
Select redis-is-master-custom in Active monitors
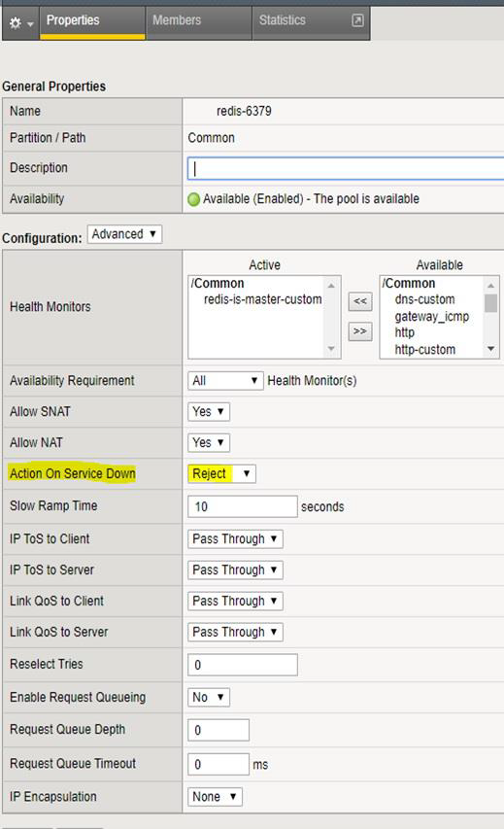[262, 299]
